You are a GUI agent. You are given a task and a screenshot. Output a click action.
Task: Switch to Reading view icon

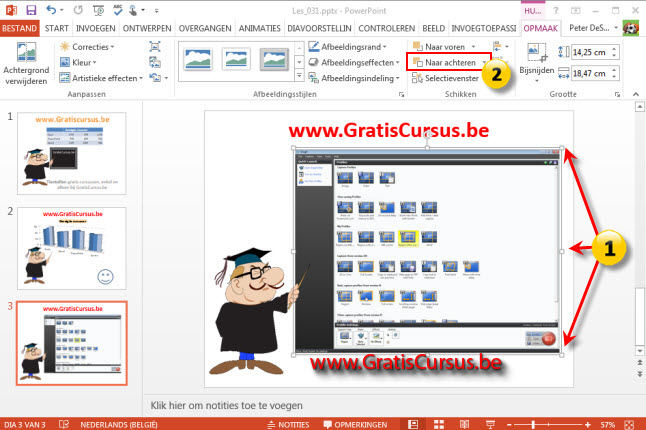click(x=464, y=424)
